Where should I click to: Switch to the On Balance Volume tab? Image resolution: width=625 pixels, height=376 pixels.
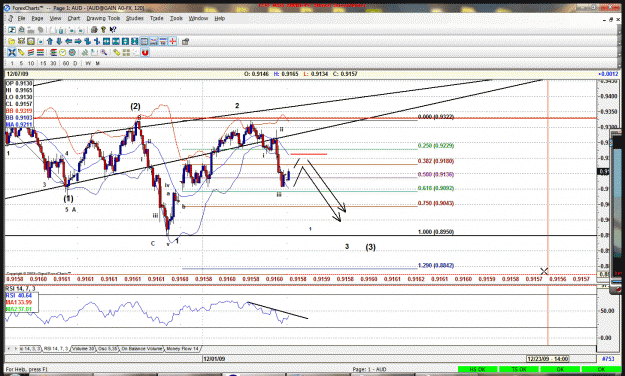click(142, 348)
